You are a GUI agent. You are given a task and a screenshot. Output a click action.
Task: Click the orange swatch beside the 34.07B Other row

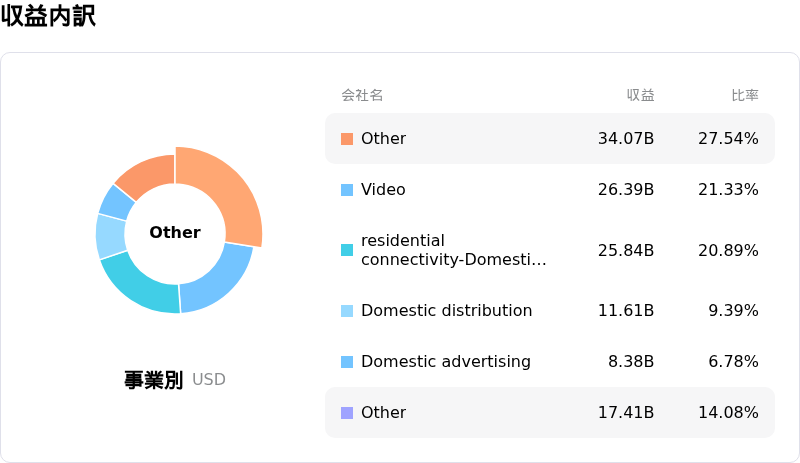(x=347, y=139)
